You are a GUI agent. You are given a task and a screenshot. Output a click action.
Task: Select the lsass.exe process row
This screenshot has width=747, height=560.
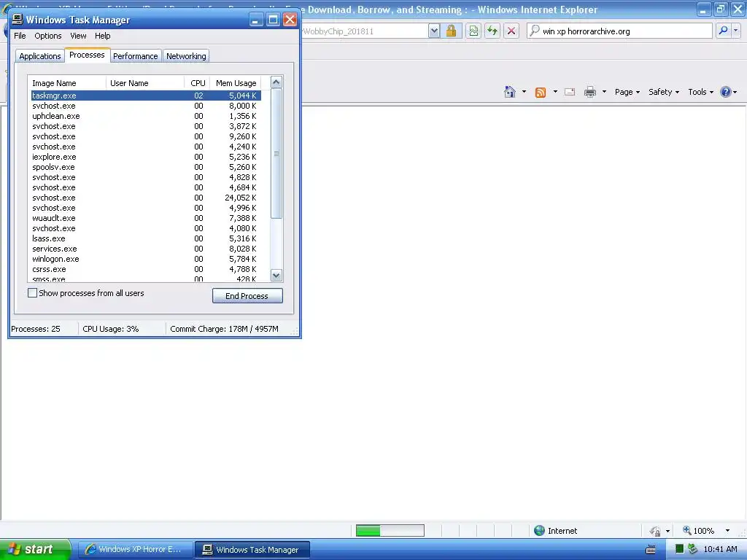pyautogui.click(x=146, y=238)
